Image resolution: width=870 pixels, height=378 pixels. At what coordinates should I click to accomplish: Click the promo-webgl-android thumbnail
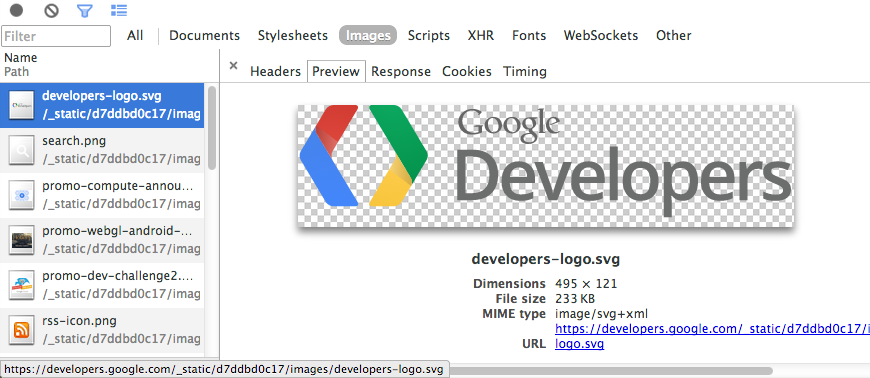[x=22, y=240]
